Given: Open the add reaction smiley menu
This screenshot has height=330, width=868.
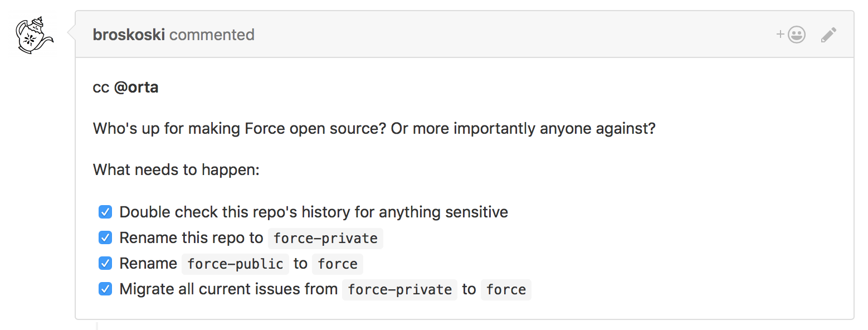Looking at the screenshot, I should [x=791, y=35].
